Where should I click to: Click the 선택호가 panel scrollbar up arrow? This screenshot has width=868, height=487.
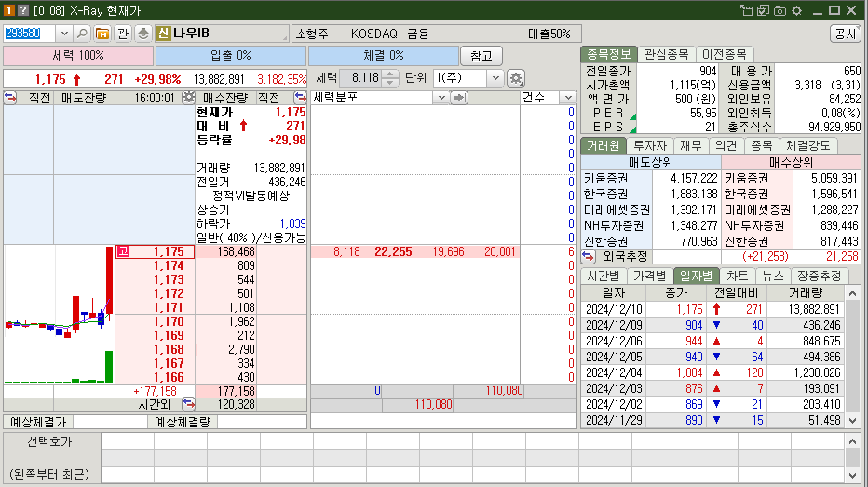click(852, 441)
